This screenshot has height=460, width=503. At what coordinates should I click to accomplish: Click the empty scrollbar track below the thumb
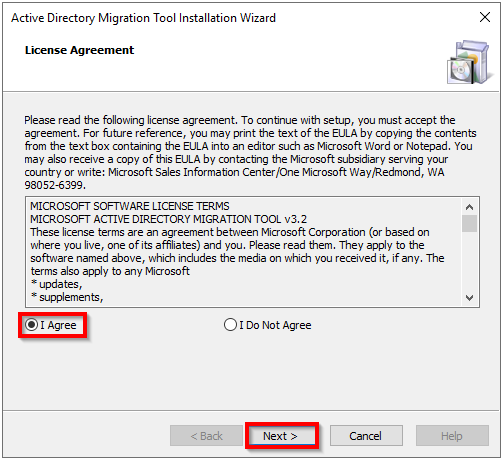(469, 261)
